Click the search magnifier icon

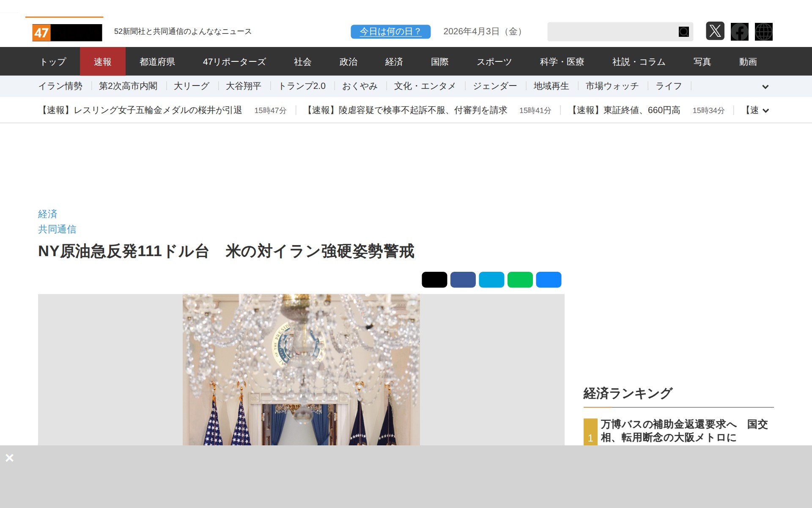pyautogui.click(x=683, y=32)
